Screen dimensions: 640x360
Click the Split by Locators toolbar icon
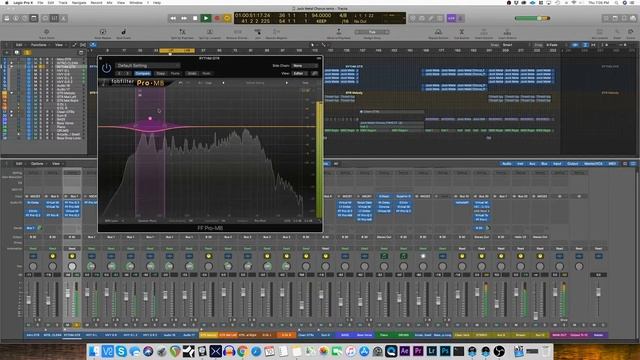tap(210, 32)
